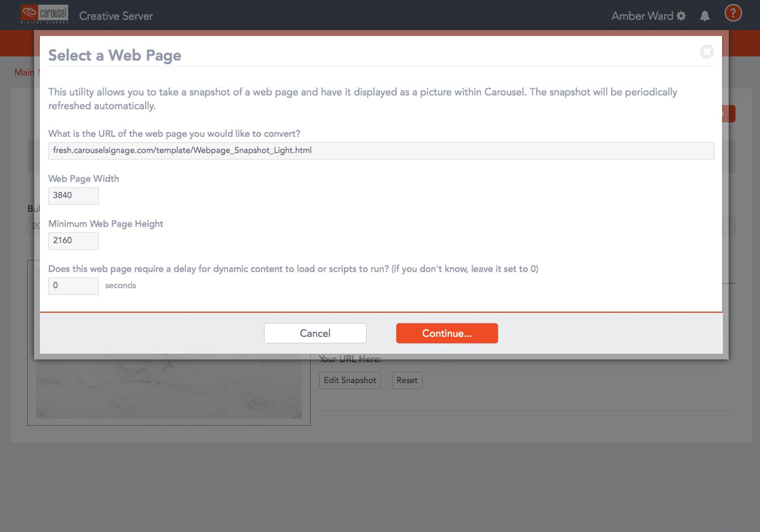Open notifications using the bell icon
The width and height of the screenshot is (760, 532).
point(705,16)
